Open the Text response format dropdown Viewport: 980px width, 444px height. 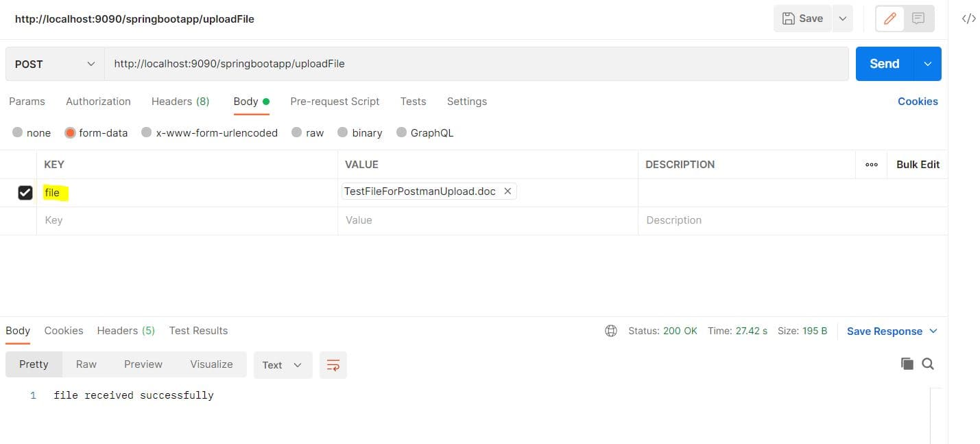point(282,364)
